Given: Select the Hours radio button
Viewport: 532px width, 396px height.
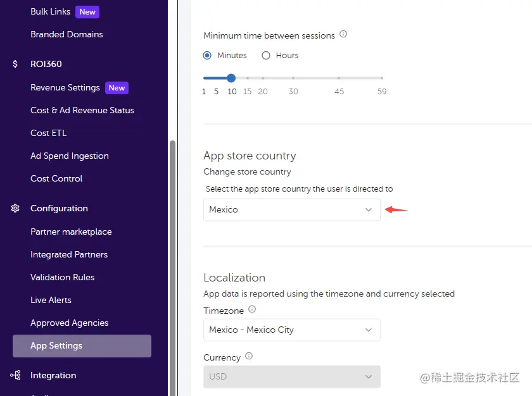Looking at the screenshot, I should (x=266, y=55).
